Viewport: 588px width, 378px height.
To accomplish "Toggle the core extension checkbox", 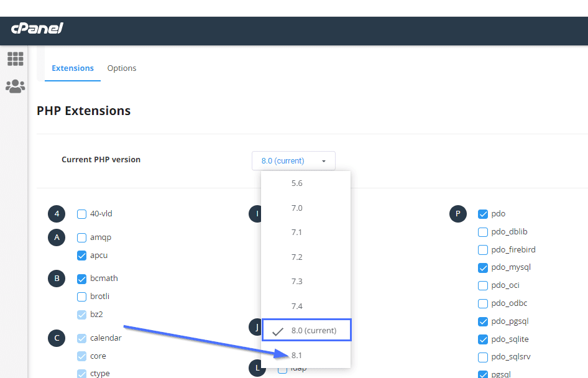I will click(x=82, y=356).
